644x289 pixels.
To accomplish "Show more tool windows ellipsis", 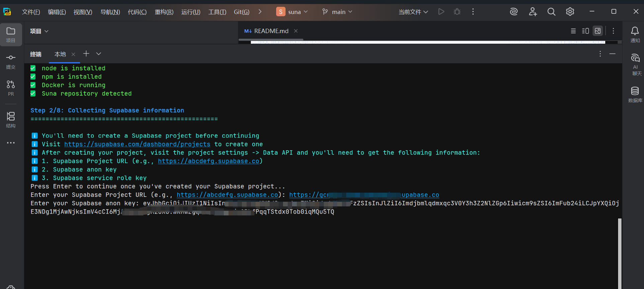I will (x=11, y=143).
